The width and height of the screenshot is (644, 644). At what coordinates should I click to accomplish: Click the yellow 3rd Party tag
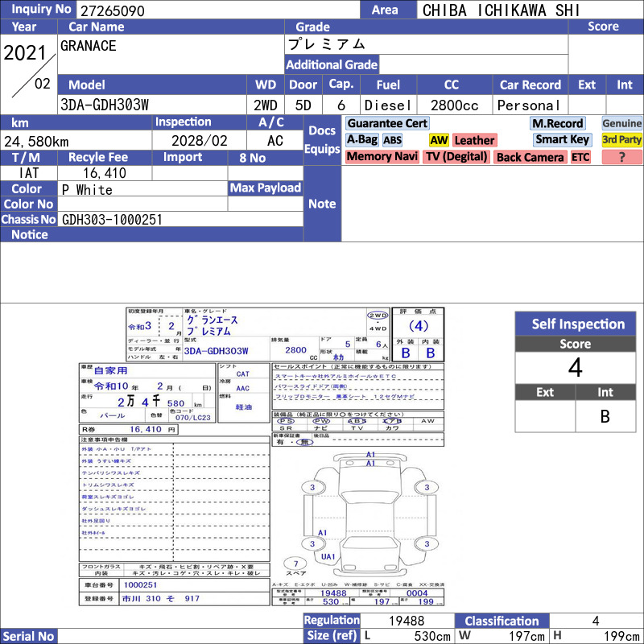point(621,140)
